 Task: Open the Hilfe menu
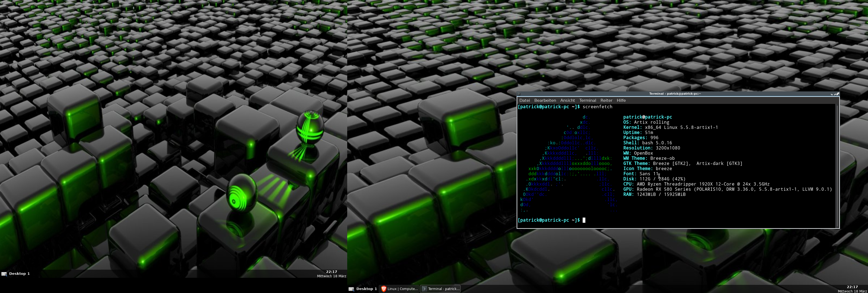tap(621, 100)
